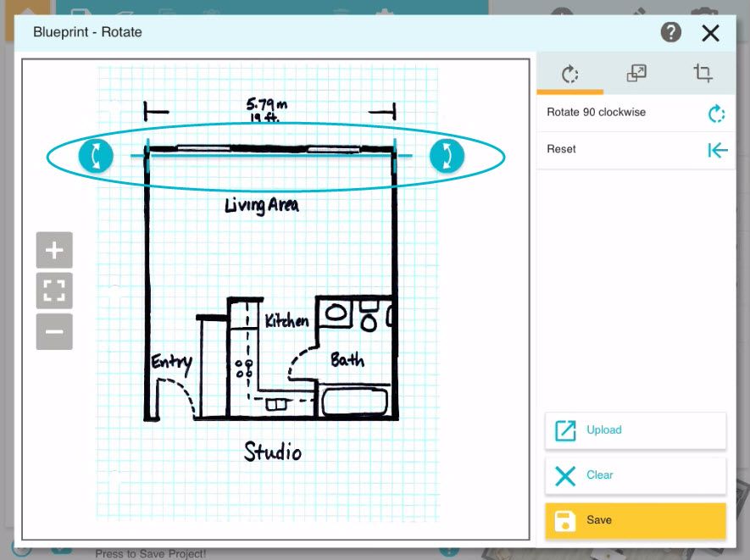Click the Upload arrow icon

point(565,430)
